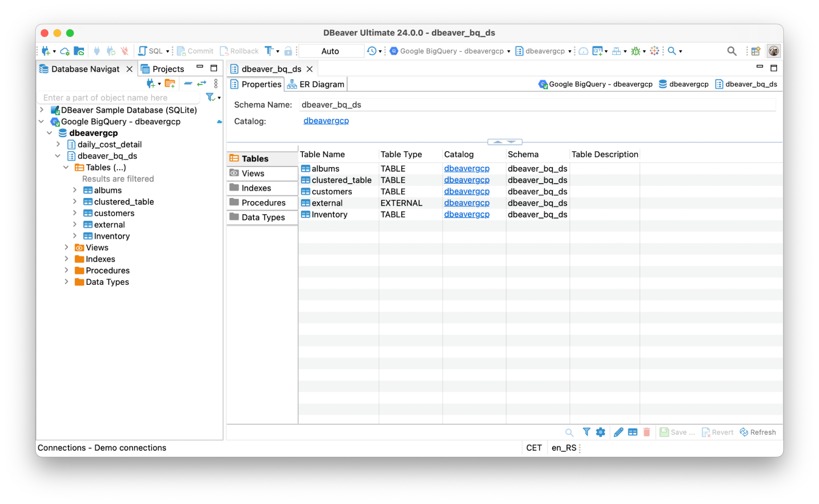The image size is (819, 504).
Task: Click the Auto transaction mode field
Action: [331, 51]
